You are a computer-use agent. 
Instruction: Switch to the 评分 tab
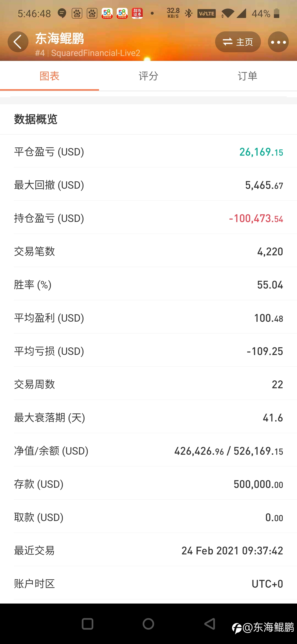(x=148, y=76)
